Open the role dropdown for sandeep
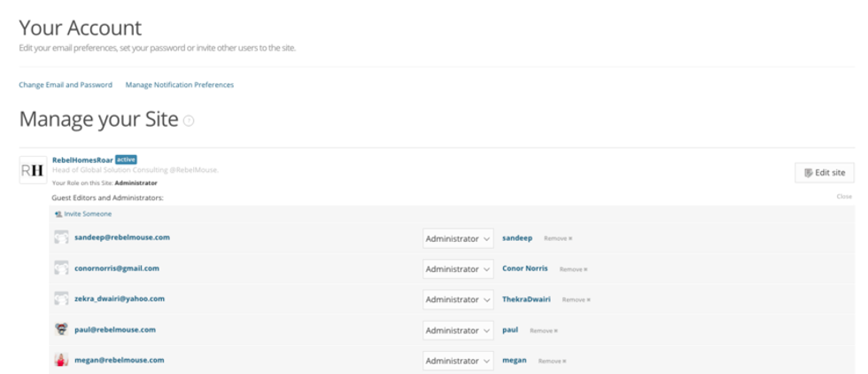The height and width of the screenshot is (374, 868). (458, 238)
